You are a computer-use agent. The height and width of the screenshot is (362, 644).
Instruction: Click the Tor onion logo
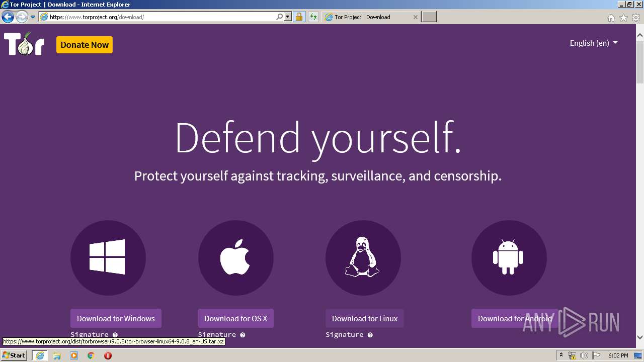24,44
